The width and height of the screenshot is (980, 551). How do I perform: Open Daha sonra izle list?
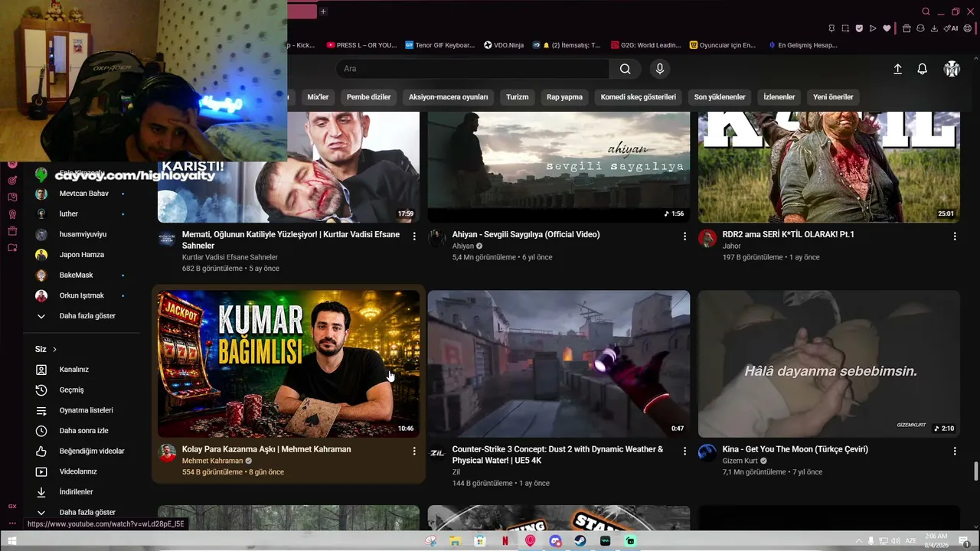(83, 431)
